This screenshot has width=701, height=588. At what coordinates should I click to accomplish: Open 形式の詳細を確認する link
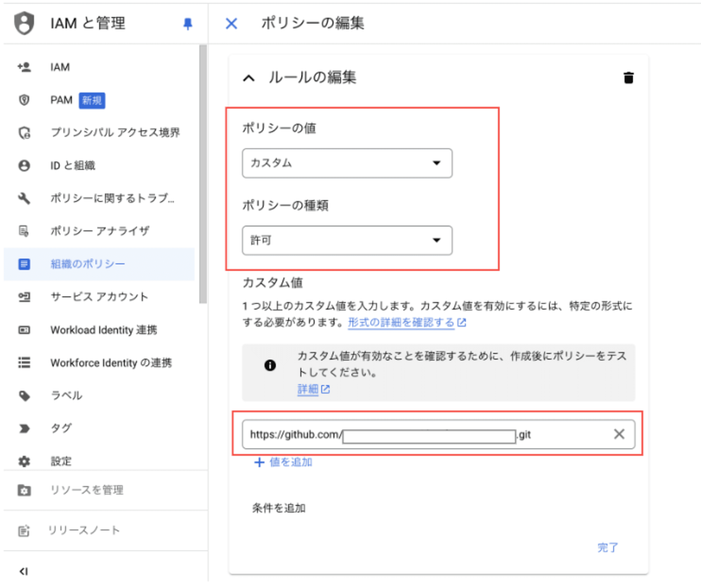[x=407, y=322]
